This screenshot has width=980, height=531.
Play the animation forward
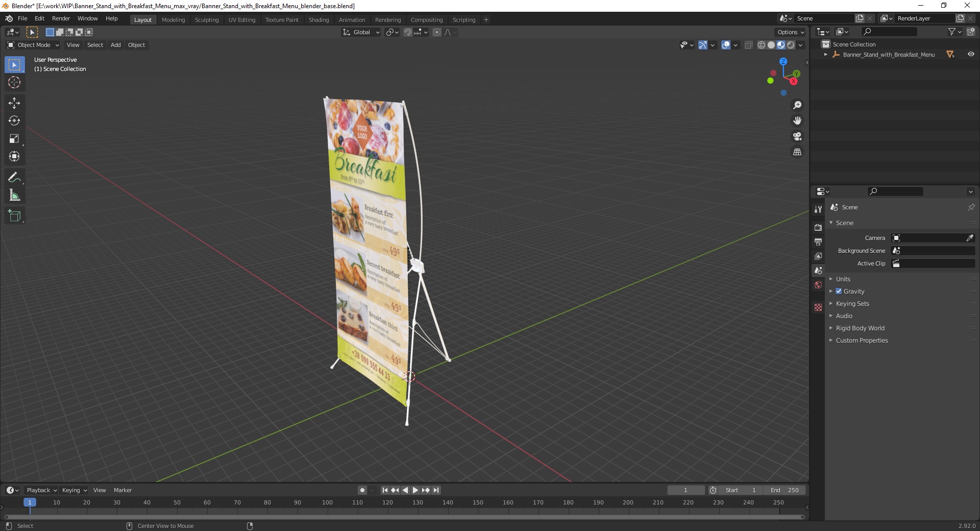tap(415, 490)
